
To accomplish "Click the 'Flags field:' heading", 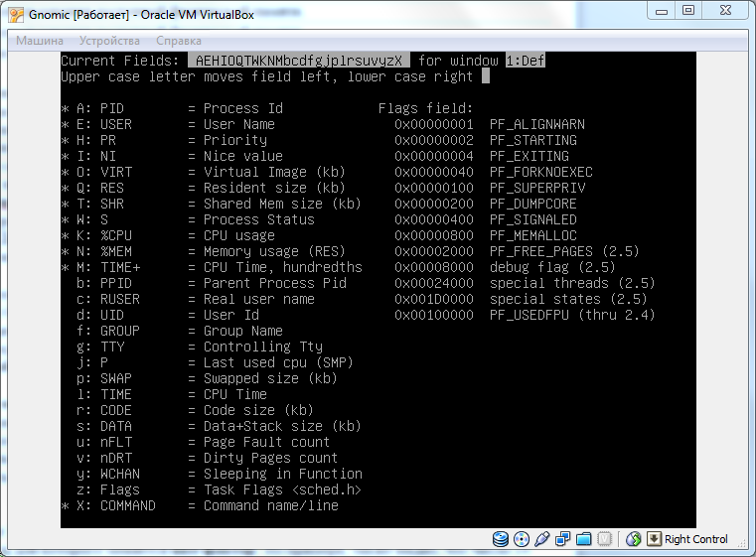I will pyautogui.click(x=426, y=108).
